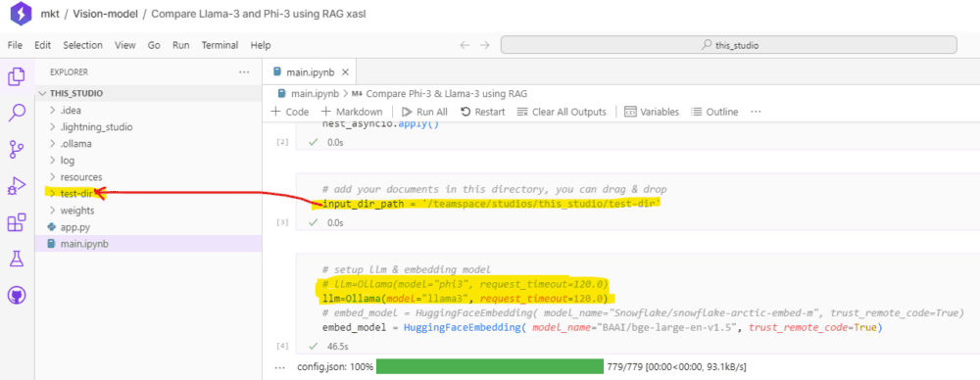This screenshot has height=380, width=980.
Task: Expand the log folder
Action: coord(53,160)
